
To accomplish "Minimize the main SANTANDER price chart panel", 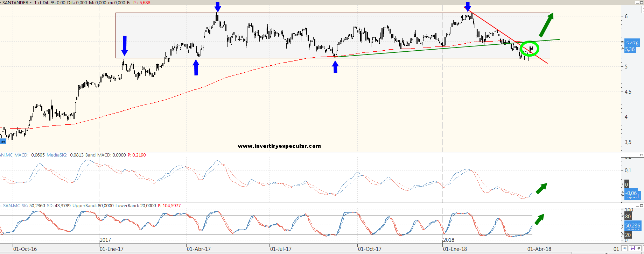I will tap(638, 2).
